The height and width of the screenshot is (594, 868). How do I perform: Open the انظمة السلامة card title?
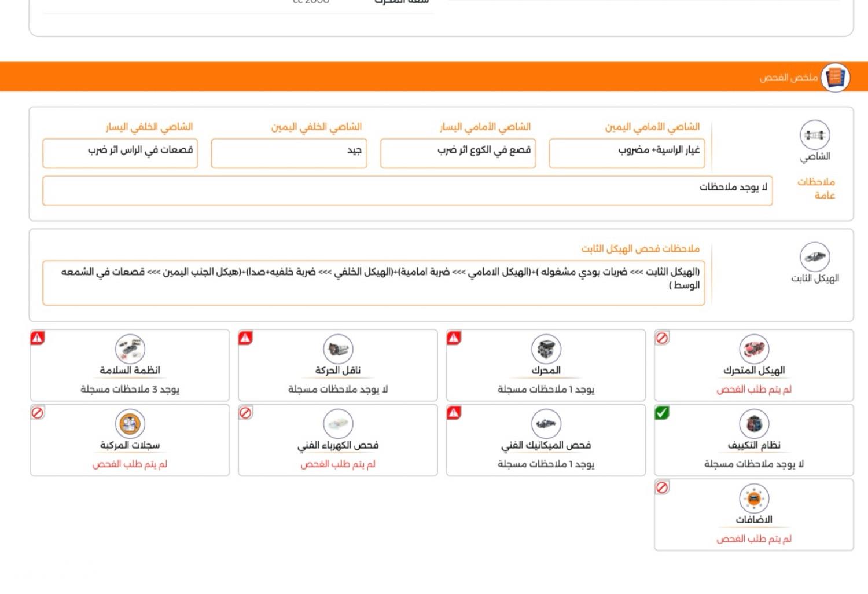click(x=130, y=370)
